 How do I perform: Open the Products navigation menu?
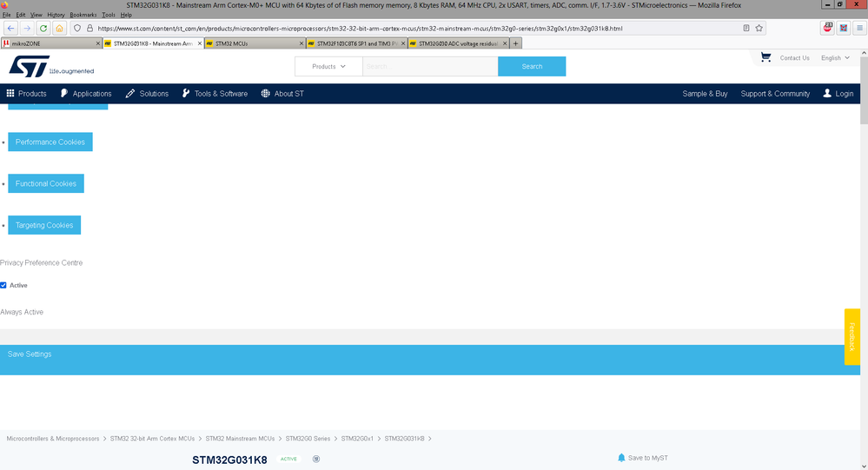pos(26,94)
